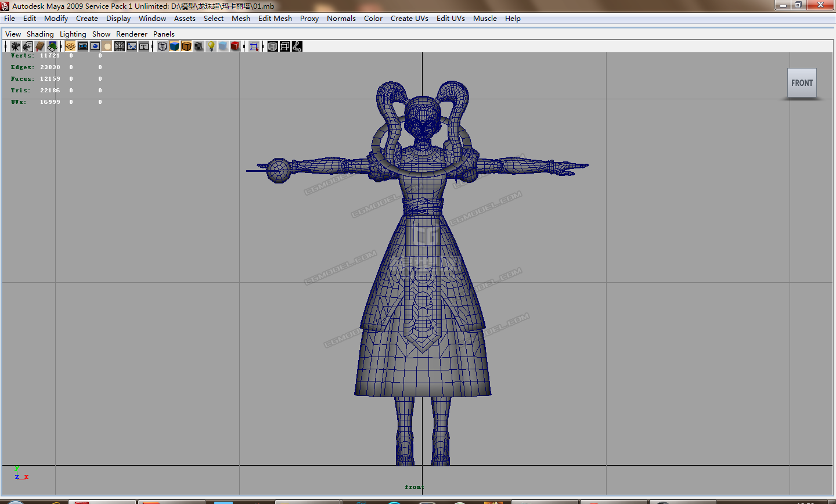Collapse toolbar handle before Grid icon
836x504 pixels.
pos(61,46)
